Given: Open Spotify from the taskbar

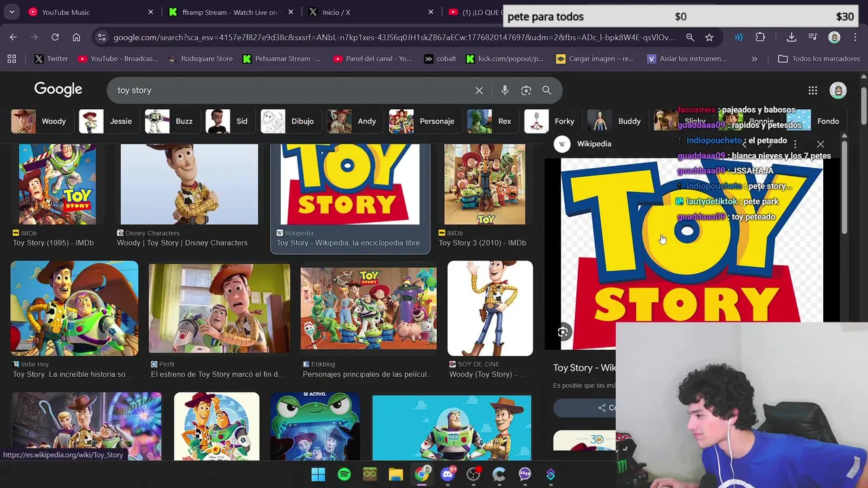Looking at the screenshot, I should pos(344,474).
